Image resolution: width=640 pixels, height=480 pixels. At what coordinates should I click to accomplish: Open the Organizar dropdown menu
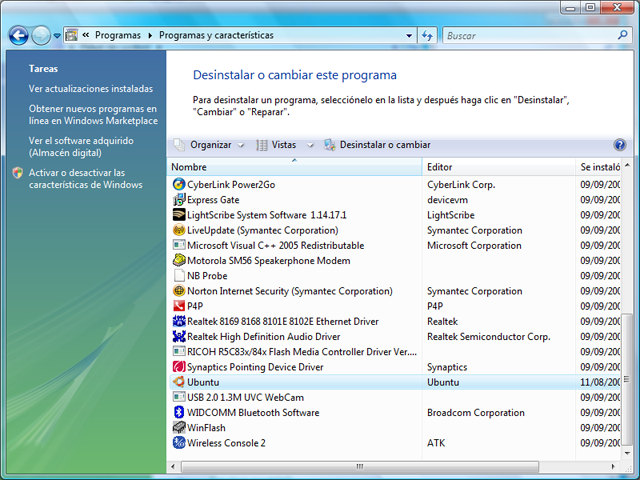point(210,145)
